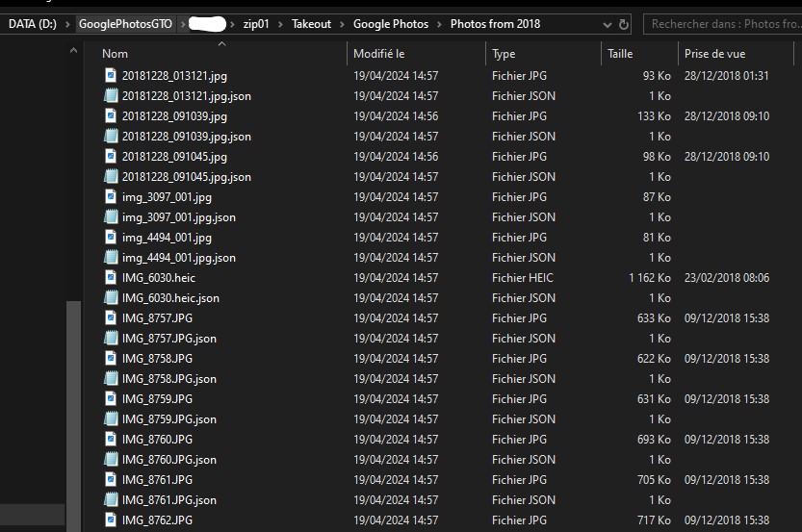This screenshot has height=532, width=802.
Task: Select file name 'IMG_8762.JPG'
Action: 157,519
